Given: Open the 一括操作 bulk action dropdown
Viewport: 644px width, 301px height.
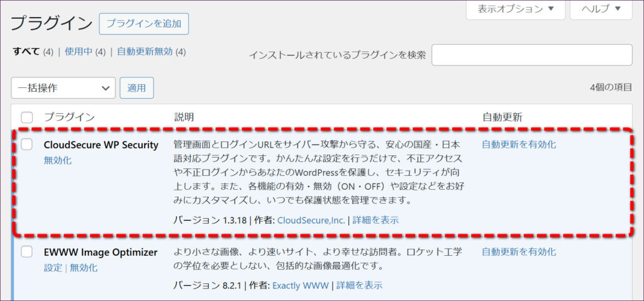Looking at the screenshot, I should pos(63,88).
